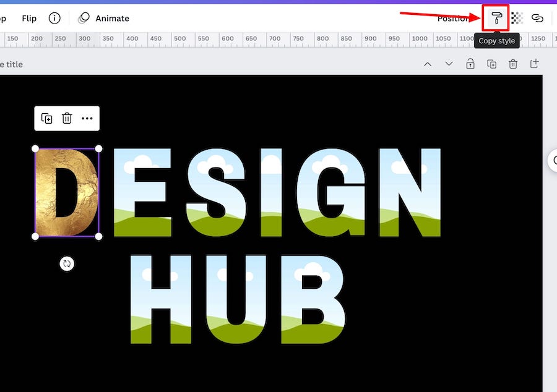Duplicate the page using the page toolbar icon
This screenshot has width=557, height=392.
491,64
